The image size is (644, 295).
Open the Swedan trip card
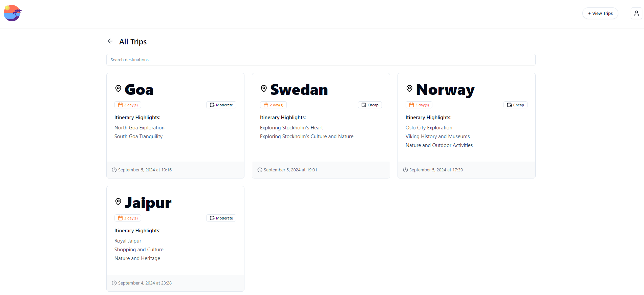point(321,125)
